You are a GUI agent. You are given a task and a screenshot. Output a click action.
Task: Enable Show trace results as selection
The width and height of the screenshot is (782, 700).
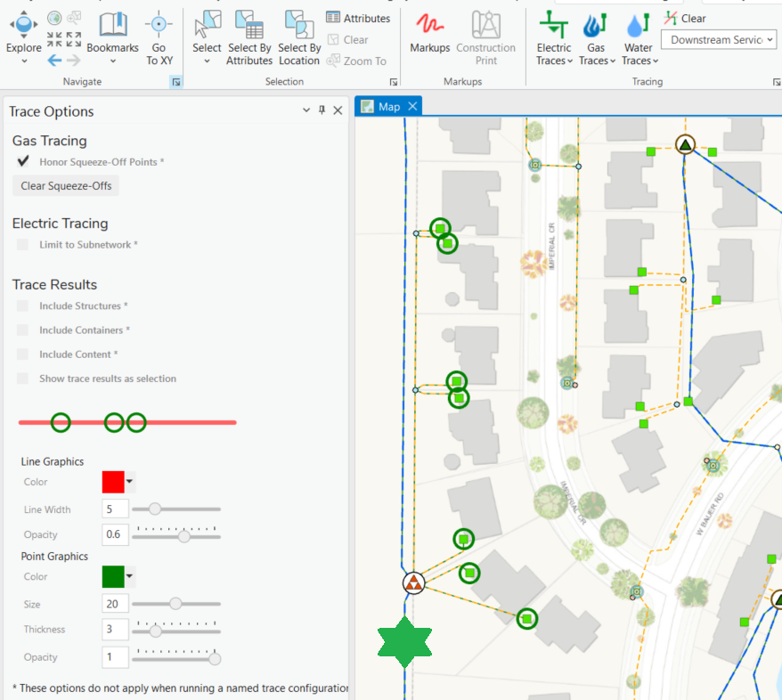point(21,378)
